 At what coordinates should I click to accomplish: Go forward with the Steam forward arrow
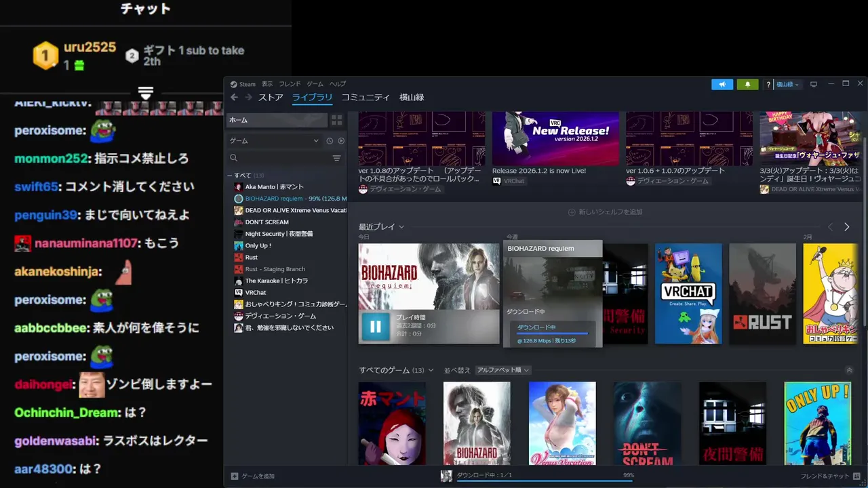pos(248,98)
